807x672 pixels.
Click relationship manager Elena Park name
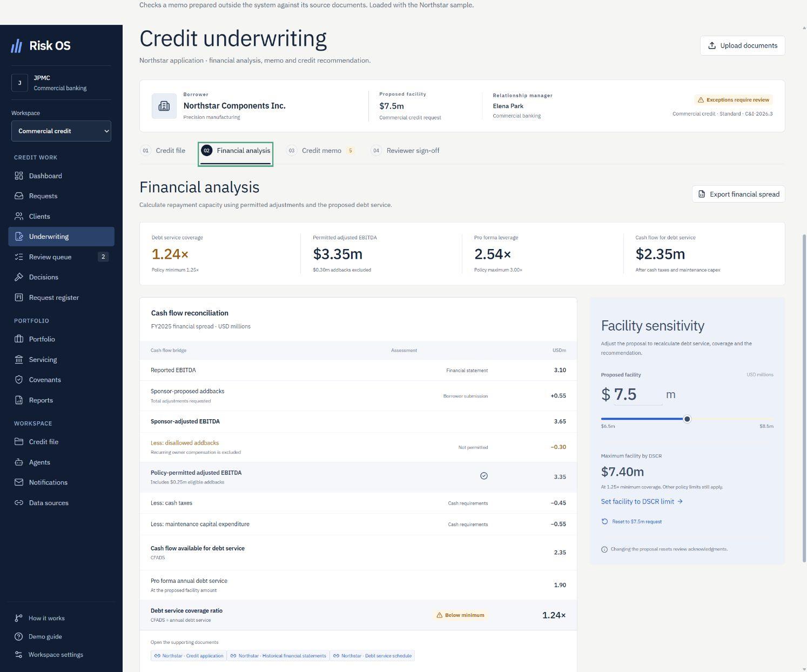click(508, 106)
